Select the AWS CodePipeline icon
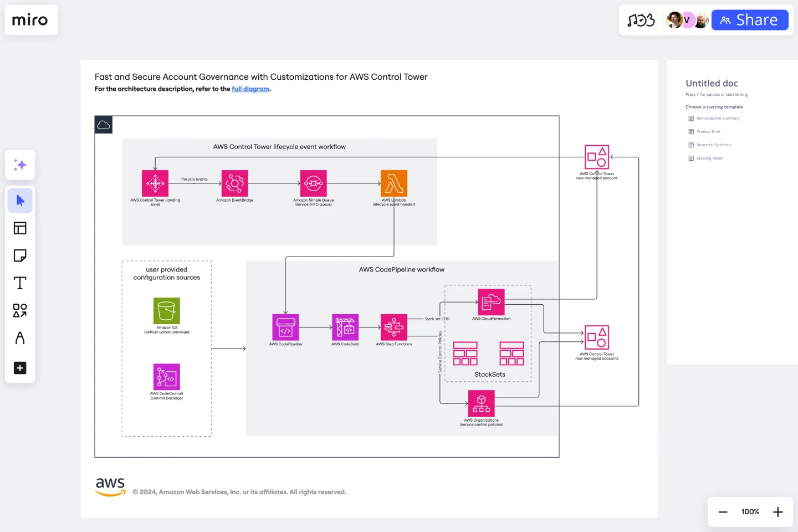This screenshot has height=532, width=798. (285, 328)
